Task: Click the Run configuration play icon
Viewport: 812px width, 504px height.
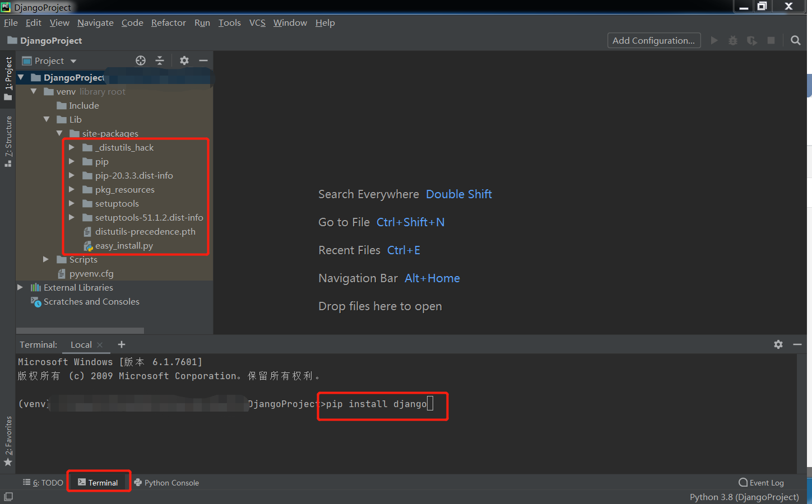Action: point(714,40)
